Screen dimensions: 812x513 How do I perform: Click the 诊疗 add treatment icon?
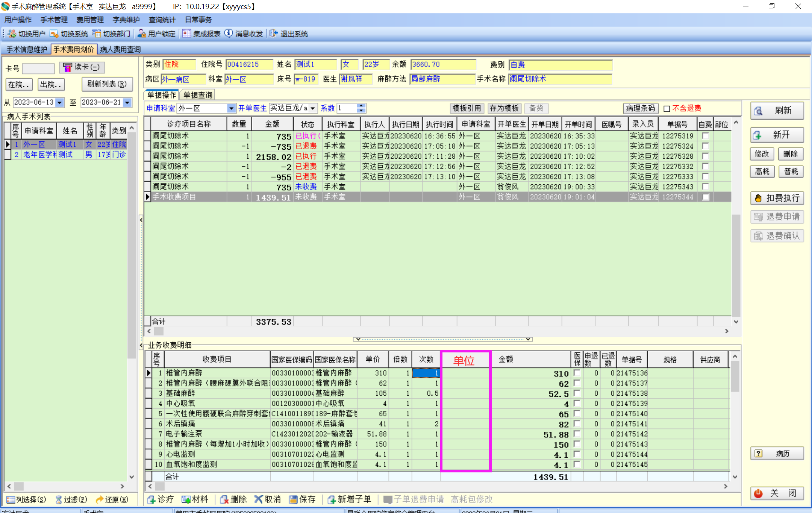click(151, 499)
